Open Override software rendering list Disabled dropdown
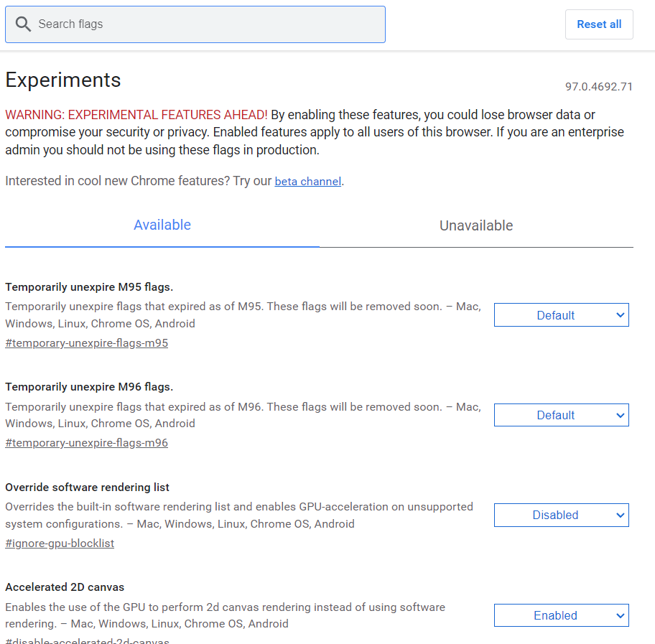 [561, 515]
